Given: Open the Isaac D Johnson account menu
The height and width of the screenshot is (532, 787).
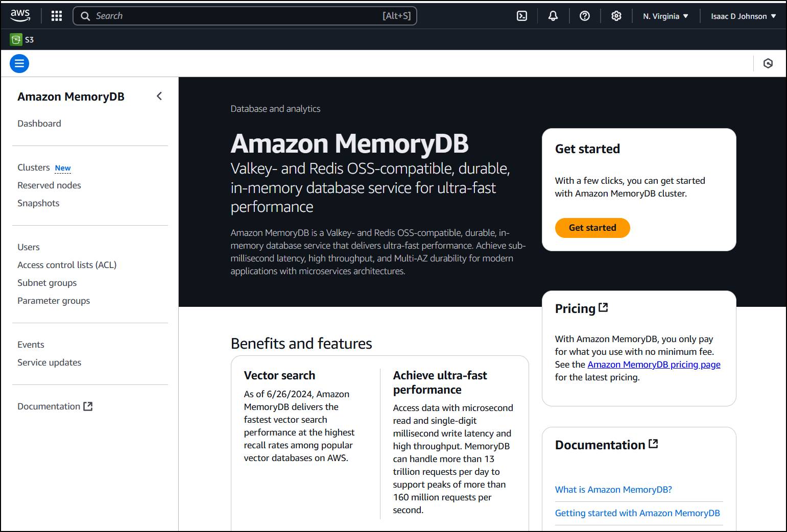Looking at the screenshot, I should point(744,16).
